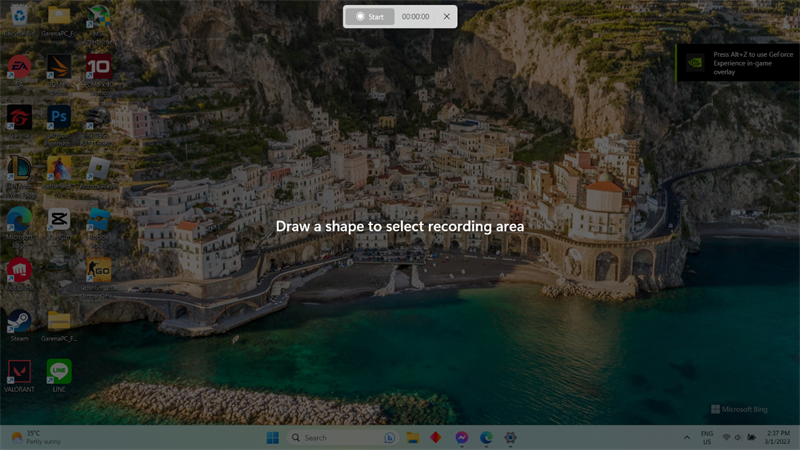
Task: Click the 00:00:00 recording timer
Action: click(x=415, y=17)
